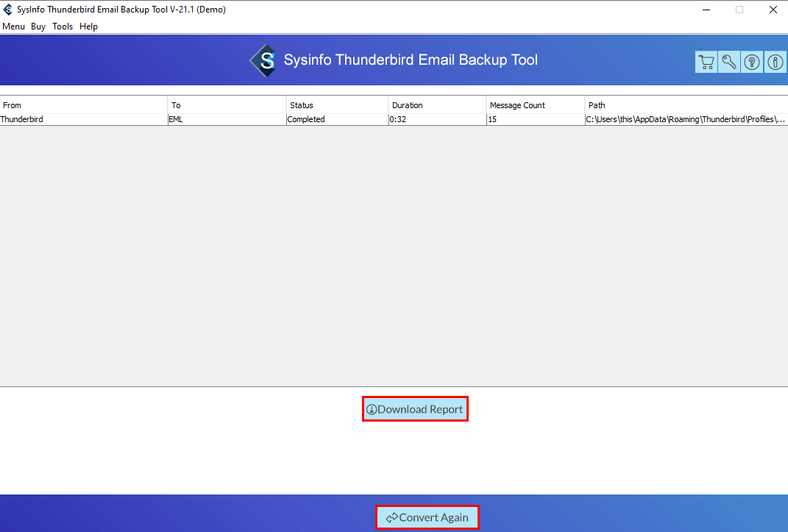Close the Sysinfo backup tool window
This screenshot has height=532, width=788.
pos(773,10)
